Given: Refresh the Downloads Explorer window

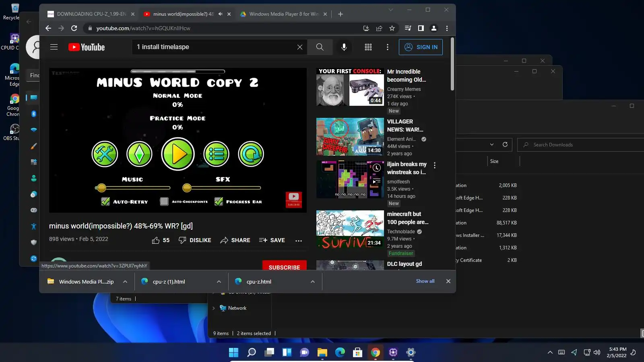Looking at the screenshot, I should 505,144.
